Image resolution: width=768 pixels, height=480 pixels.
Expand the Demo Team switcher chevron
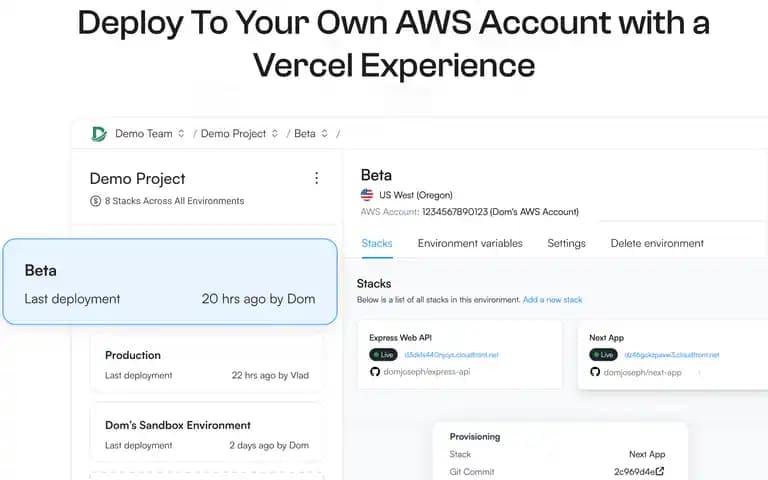click(x=181, y=133)
